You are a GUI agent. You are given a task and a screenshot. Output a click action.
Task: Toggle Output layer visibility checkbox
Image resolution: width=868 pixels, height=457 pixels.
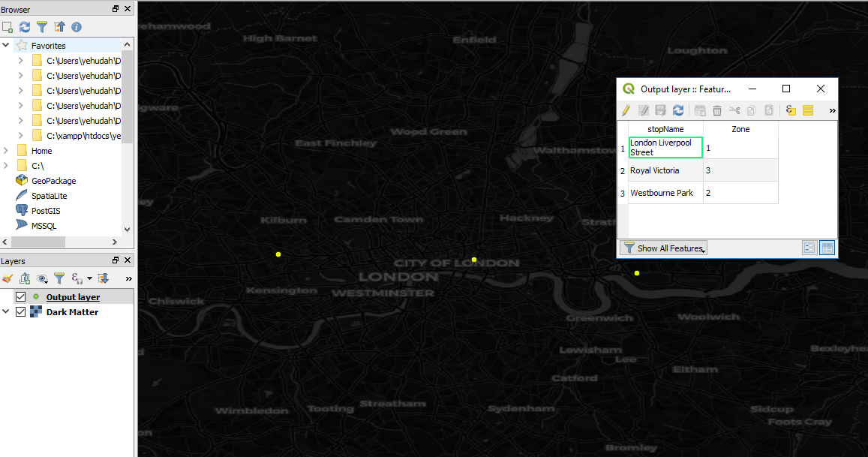(21, 297)
